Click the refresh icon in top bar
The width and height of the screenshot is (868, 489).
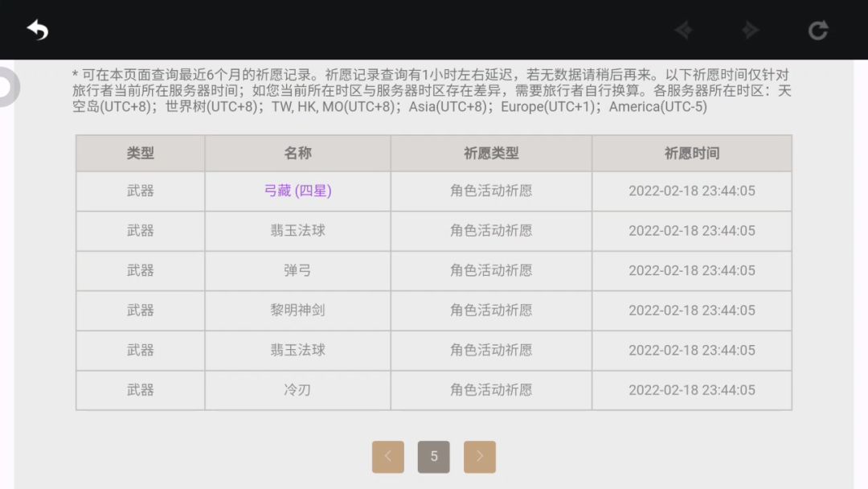[817, 30]
